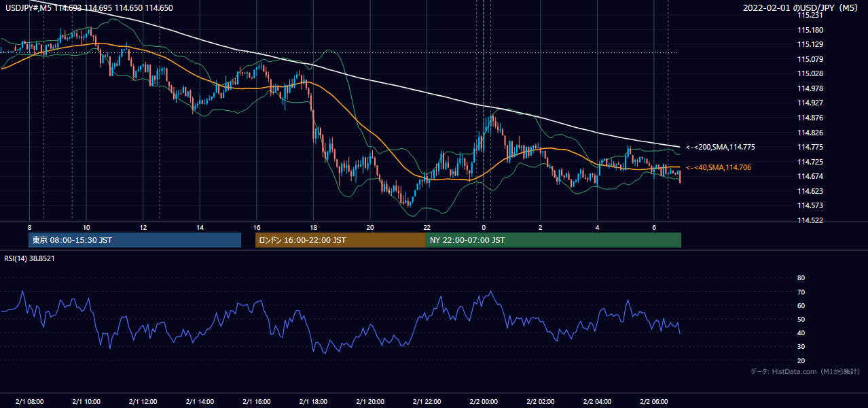Click the 2/1 08:00 time axis label
Image resolution: width=868 pixels, height=408 pixels.
29,401
